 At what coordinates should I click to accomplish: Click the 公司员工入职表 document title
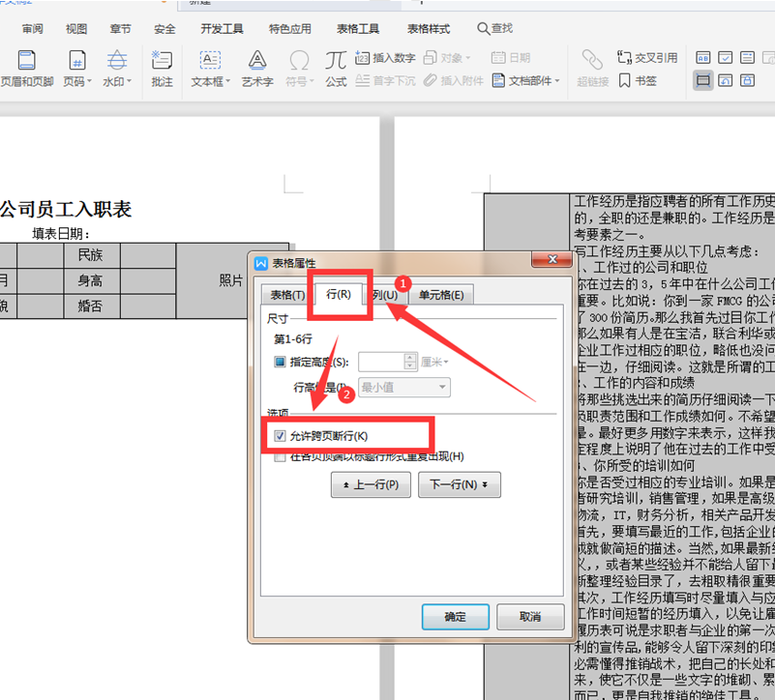pos(65,209)
